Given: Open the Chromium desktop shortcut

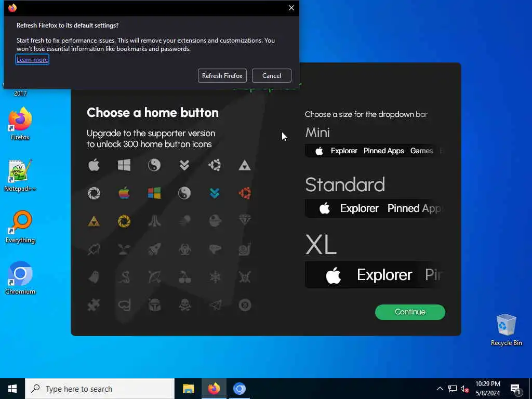Looking at the screenshot, I should pyautogui.click(x=20, y=278).
